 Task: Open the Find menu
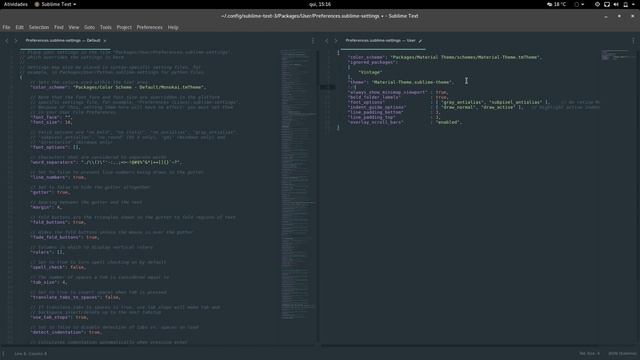pos(59,27)
